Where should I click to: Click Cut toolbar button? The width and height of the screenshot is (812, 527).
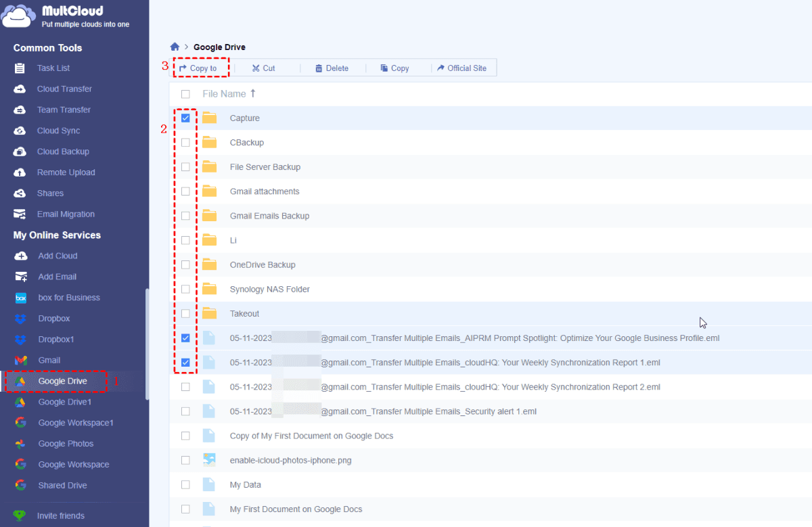click(264, 68)
